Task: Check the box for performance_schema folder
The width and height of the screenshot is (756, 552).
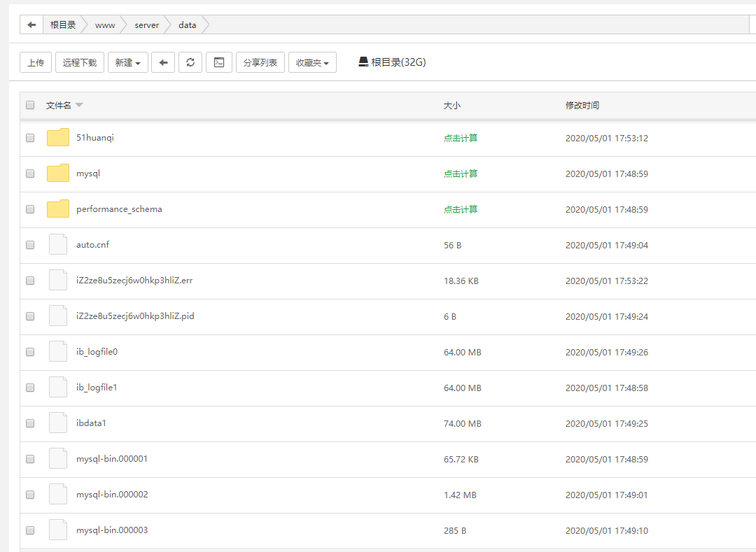Action: click(30, 209)
